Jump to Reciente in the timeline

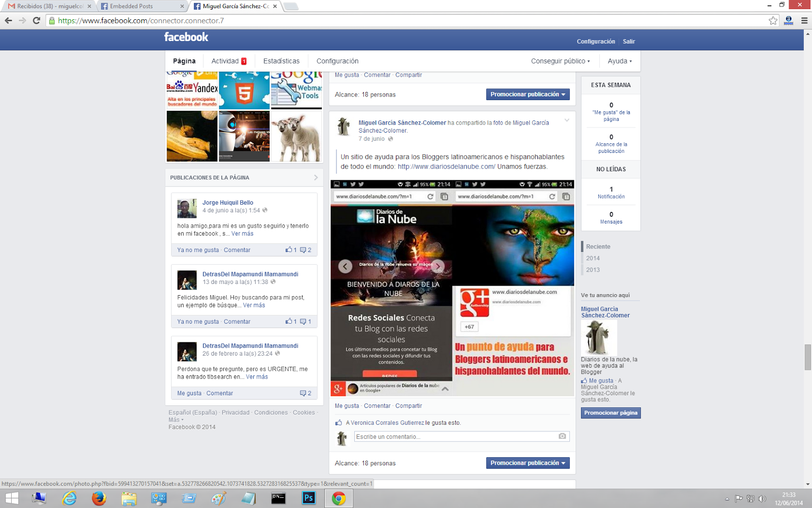pos(598,246)
